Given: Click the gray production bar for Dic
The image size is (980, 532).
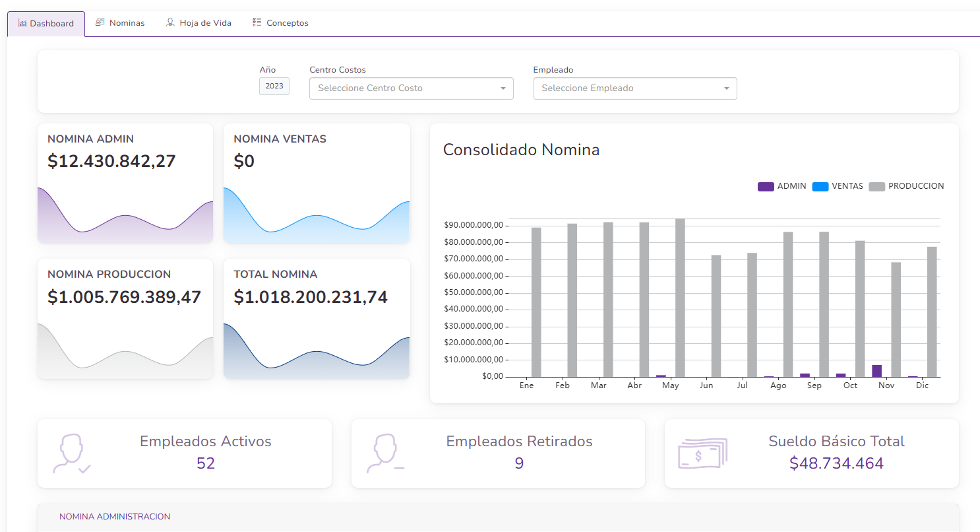Looking at the screenshot, I should pos(932,312).
